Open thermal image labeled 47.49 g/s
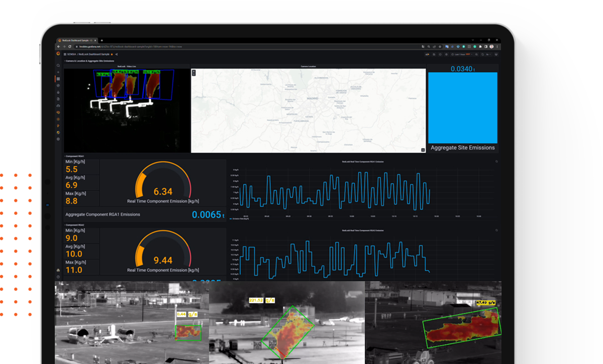This screenshot has height=364, width=603. (x=433, y=322)
